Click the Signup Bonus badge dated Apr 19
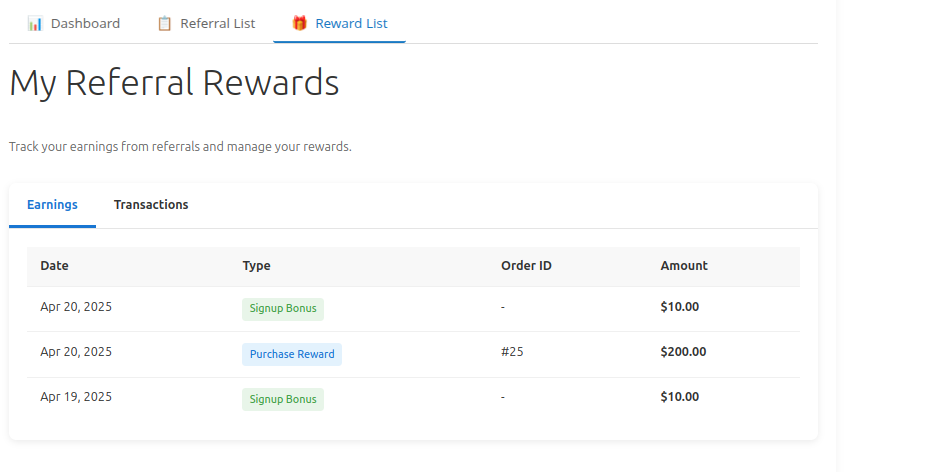The height and width of the screenshot is (472, 926). [283, 399]
